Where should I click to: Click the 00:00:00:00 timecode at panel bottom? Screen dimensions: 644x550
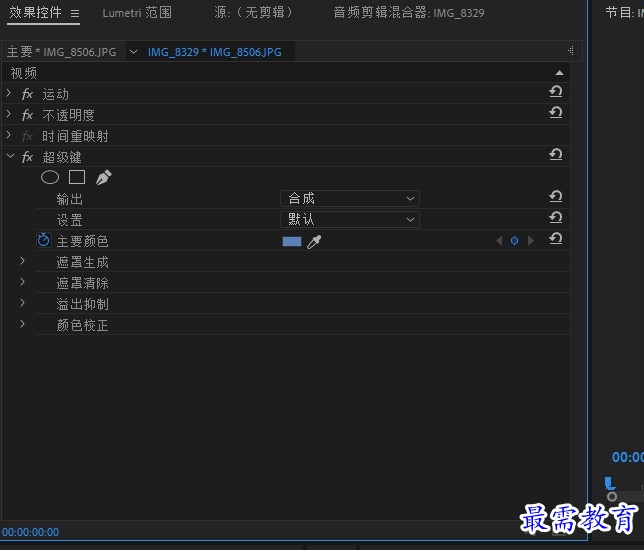click(x=30, y=532)
